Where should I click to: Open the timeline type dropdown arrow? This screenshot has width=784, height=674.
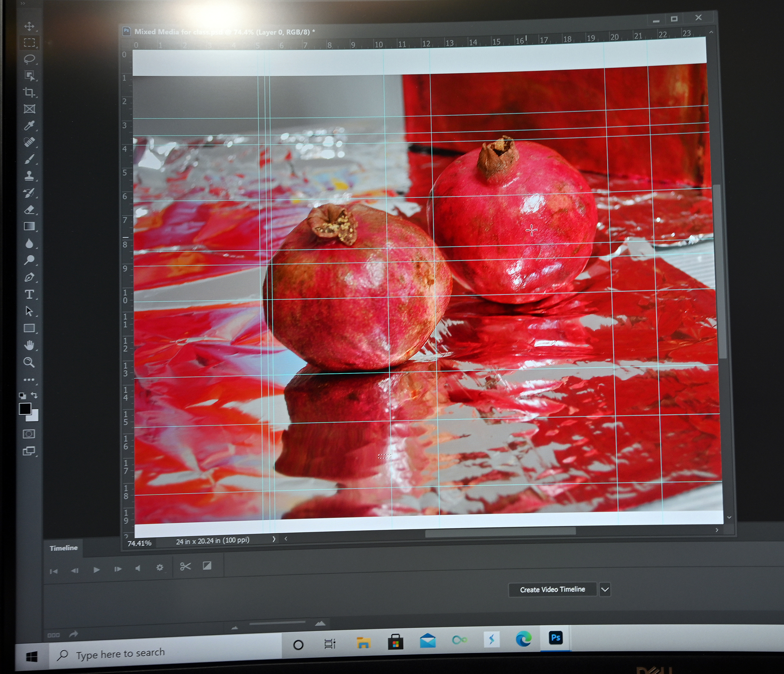[605, 589]
